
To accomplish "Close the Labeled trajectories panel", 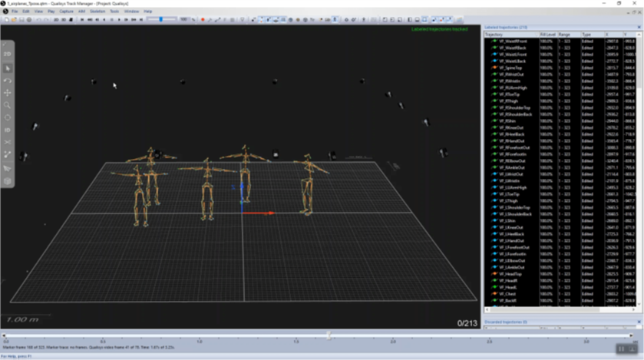I will tap(639, 27).
